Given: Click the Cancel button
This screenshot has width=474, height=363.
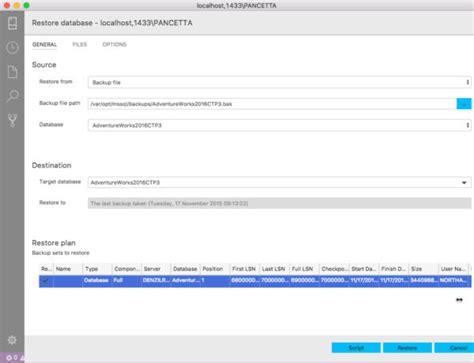Looking at the screenshot, I should [455, 348].
